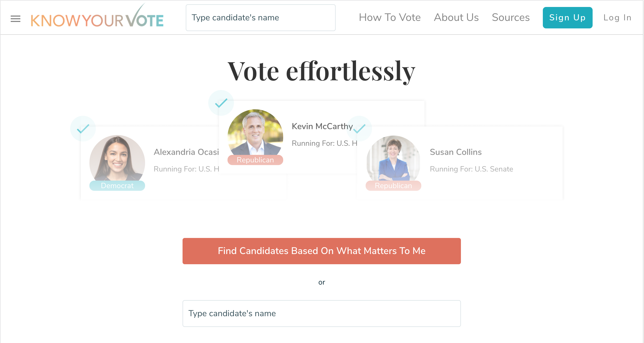Click the Republican badge under Susan Collins
Viewport: 644px width, 343px height.
(x=393, y=185)
